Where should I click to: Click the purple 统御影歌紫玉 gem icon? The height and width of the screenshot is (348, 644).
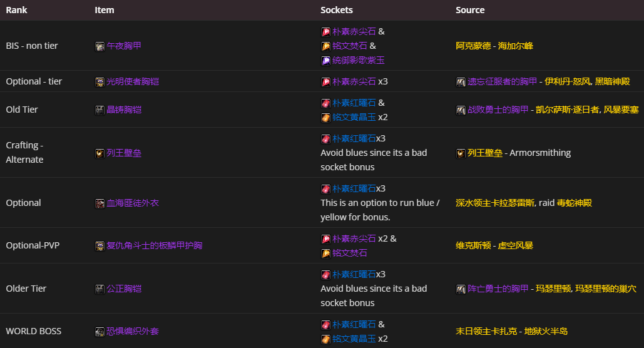(325, 61)
